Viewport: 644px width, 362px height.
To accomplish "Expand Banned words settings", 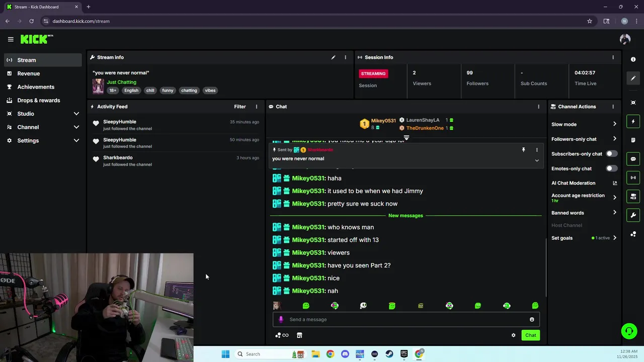I will coord(584,213).
